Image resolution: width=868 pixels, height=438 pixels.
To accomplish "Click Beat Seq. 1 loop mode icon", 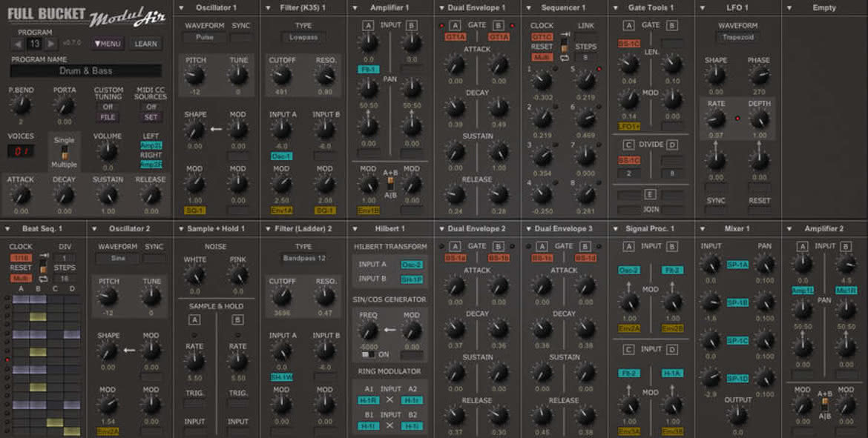I will 43,279.
